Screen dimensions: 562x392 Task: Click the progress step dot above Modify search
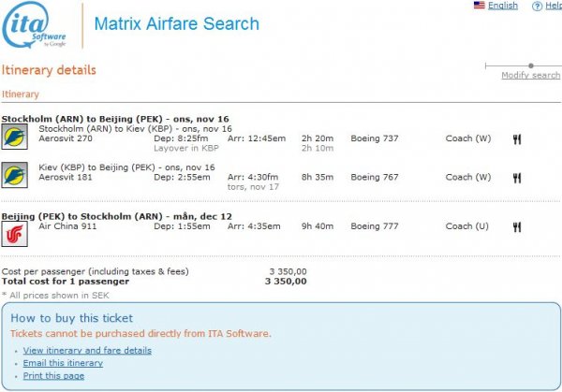pos(531,65)
